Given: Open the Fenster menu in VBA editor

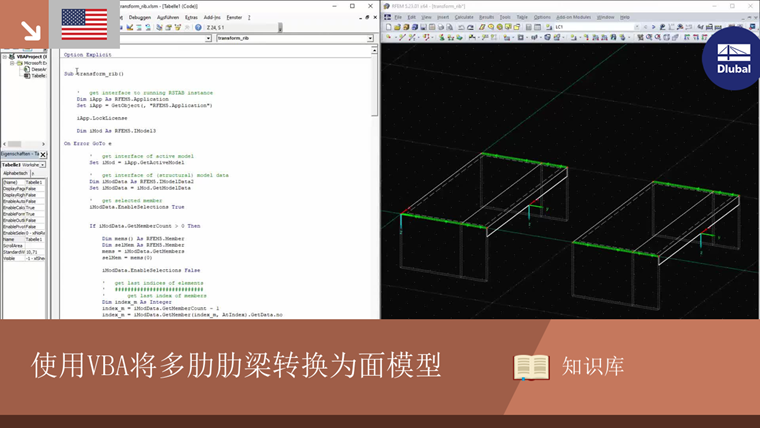Looking at the screenshot, I should coord(234,17).
